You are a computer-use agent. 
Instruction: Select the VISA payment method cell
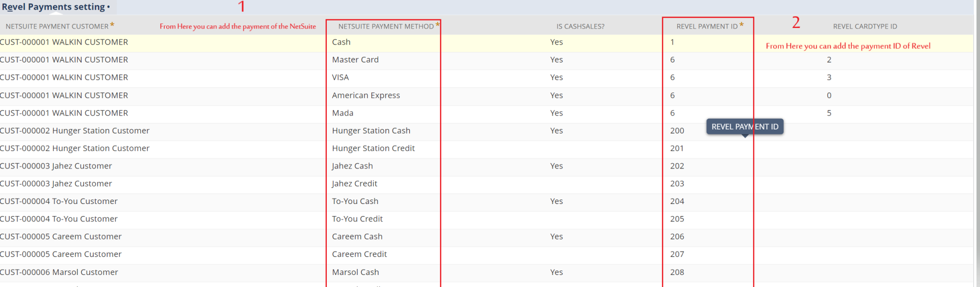340,77
